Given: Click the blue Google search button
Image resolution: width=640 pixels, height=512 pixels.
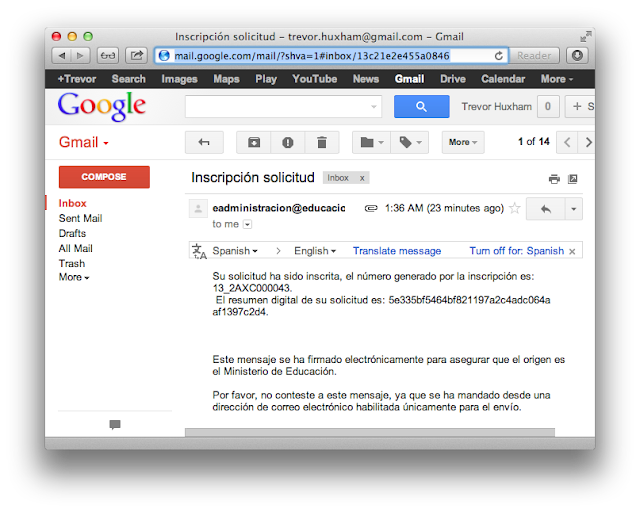Looking at the screenshot, I should tap(422, 107).
